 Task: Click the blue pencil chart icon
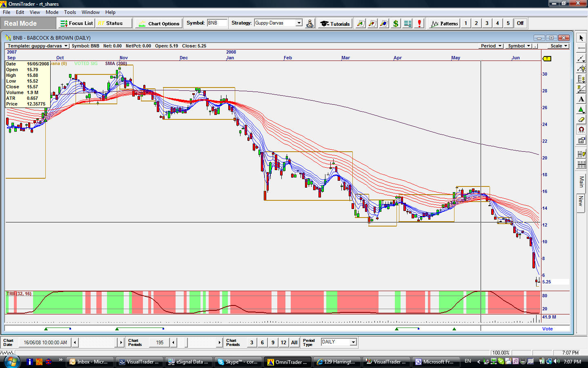tap(384, 23)
